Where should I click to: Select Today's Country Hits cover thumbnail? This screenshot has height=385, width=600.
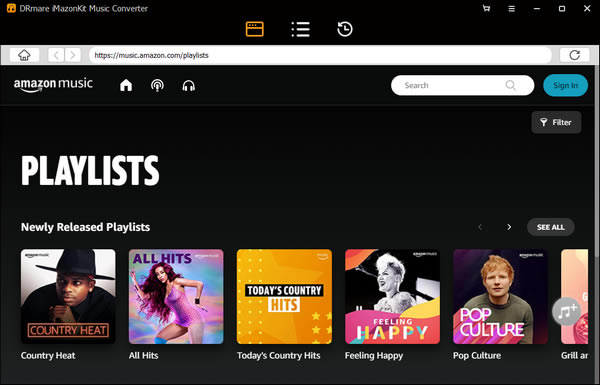coord(284,297)
